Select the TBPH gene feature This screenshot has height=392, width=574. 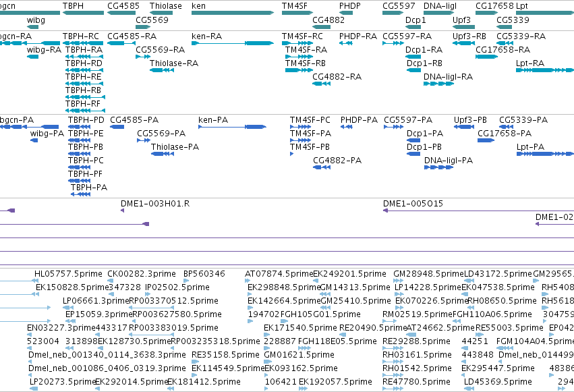point(84,13)
